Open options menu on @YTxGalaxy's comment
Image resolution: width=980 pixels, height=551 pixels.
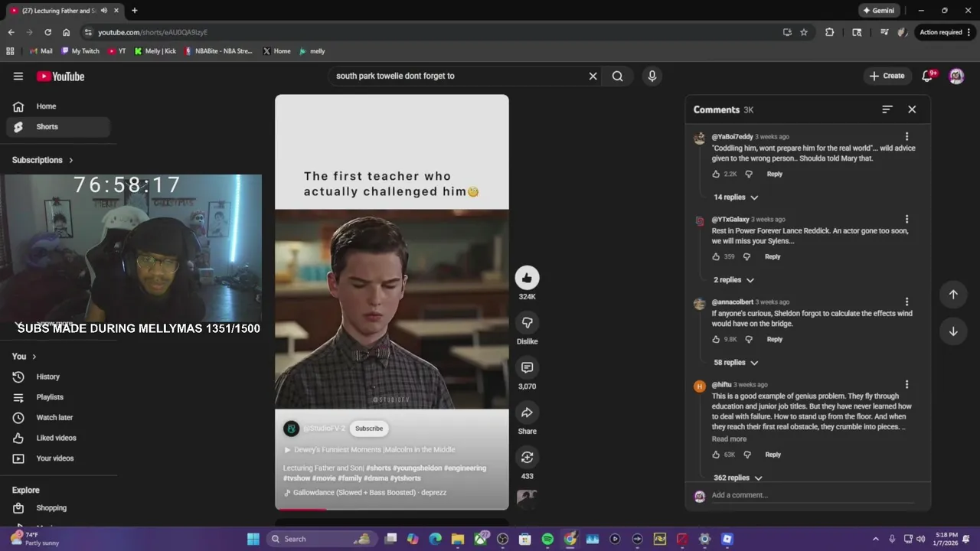[906, 219]
